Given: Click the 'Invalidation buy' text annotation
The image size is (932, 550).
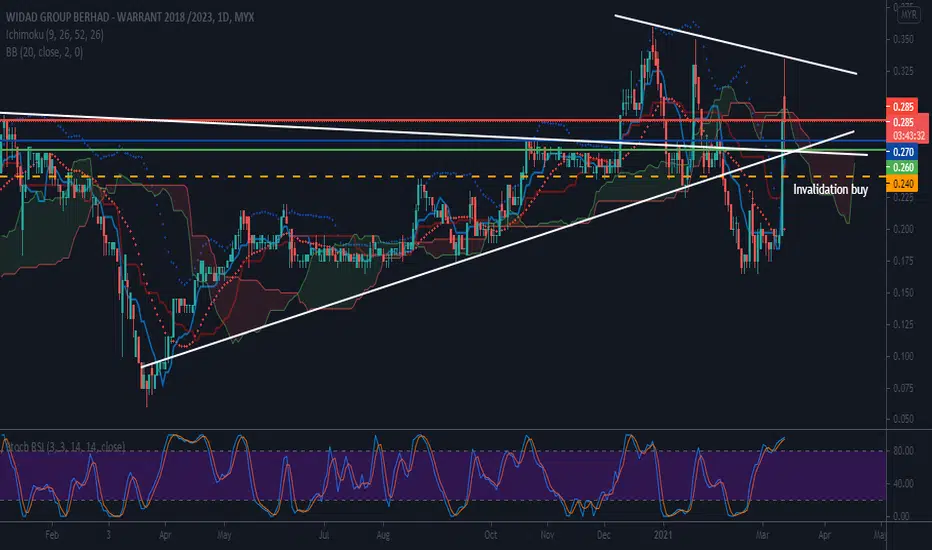Looking at the screenshot, I should (x=830, y=190).
